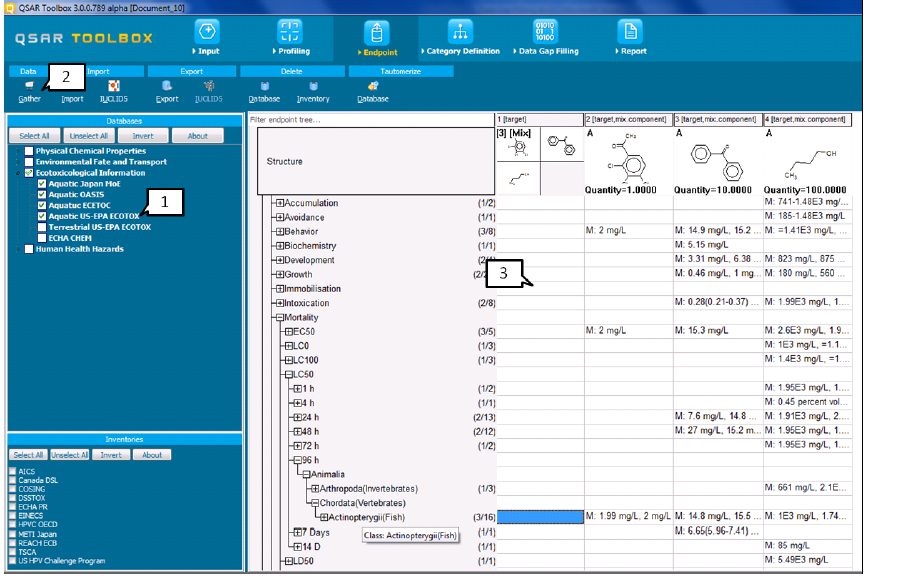The height and width of the screenshot is (576, 905).
Task: Check ECHA CHEM database
Action: pos(42,238)
